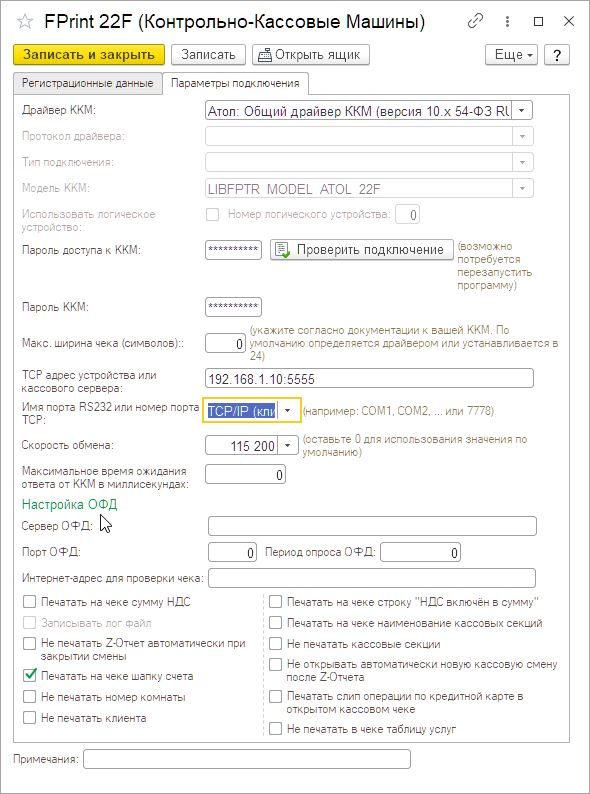Close the FPrint 22F window
Screen dimensions: 590x794
(569, 22)
